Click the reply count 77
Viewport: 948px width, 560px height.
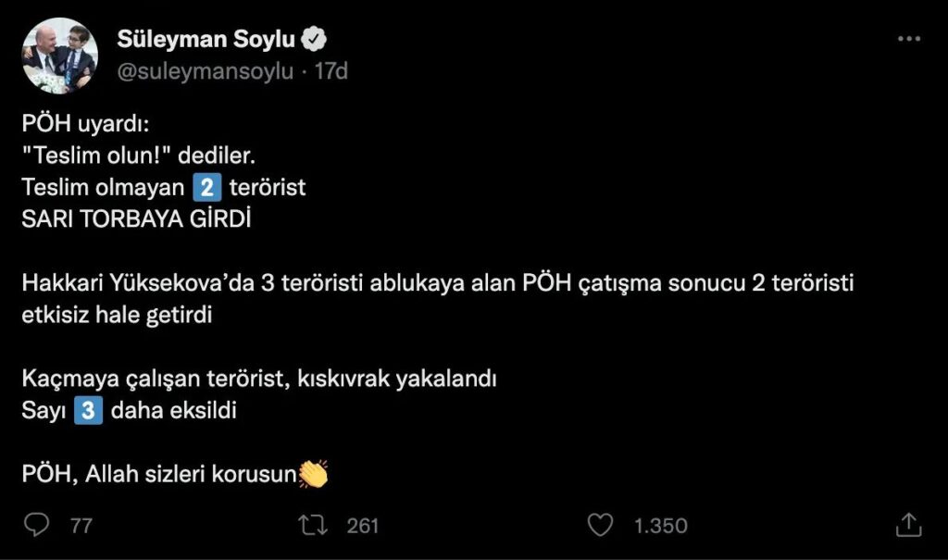[x=81, y=526]
